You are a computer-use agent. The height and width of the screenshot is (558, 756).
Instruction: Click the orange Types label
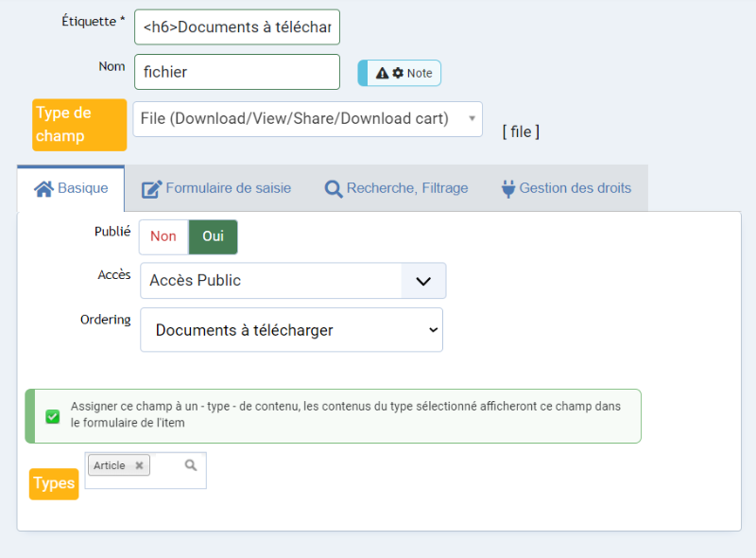pyautogui.click(x=54, y=483)
